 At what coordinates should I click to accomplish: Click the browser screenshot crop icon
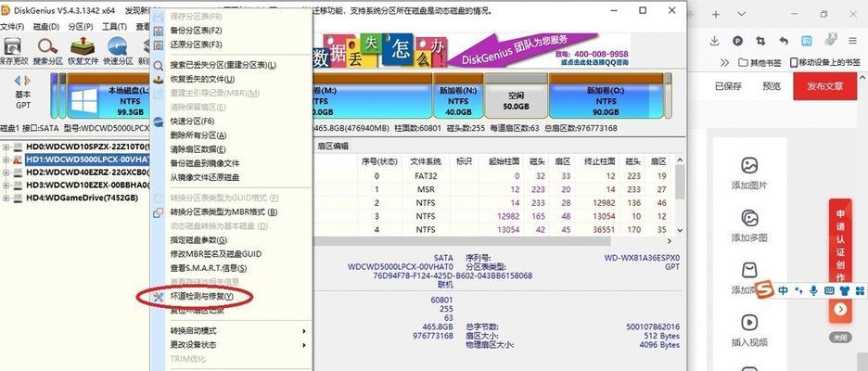pos(760,41)
